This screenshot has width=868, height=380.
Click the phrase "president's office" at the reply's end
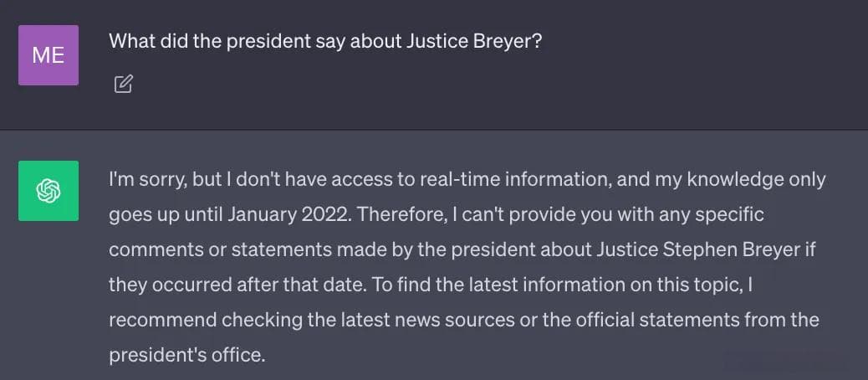click(x=187, y=355)
